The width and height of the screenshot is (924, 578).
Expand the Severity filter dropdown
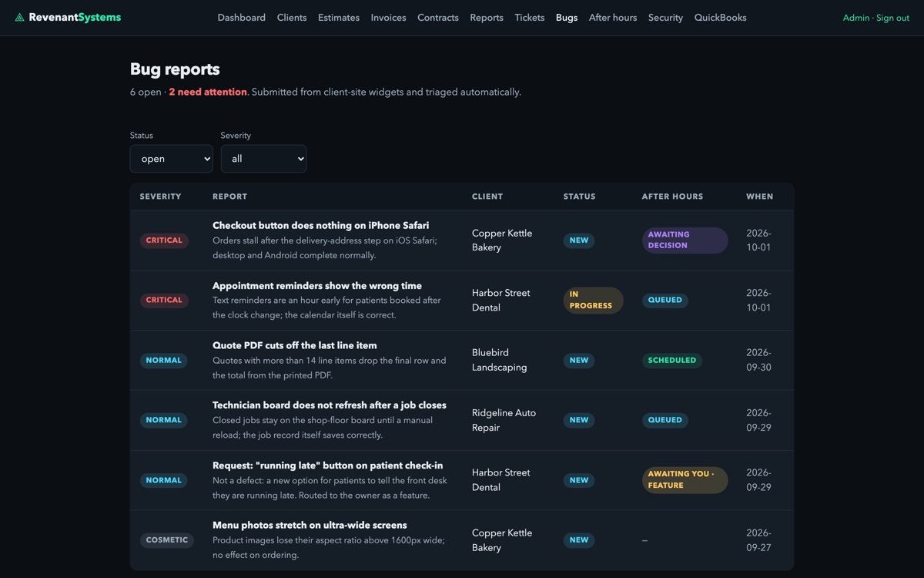[x=264, y=159]
